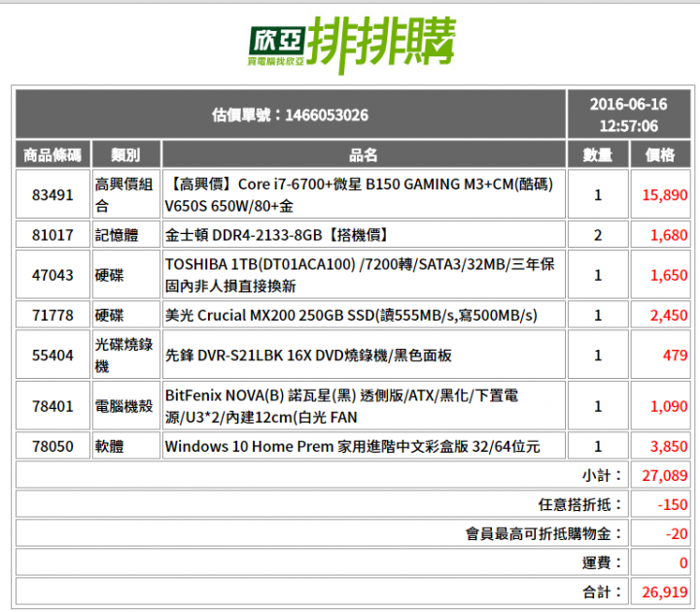Image resolution: width=700 pixels, height=612 pixels.
Task: Select product code 83491
Action: click(x=52, y=195)
